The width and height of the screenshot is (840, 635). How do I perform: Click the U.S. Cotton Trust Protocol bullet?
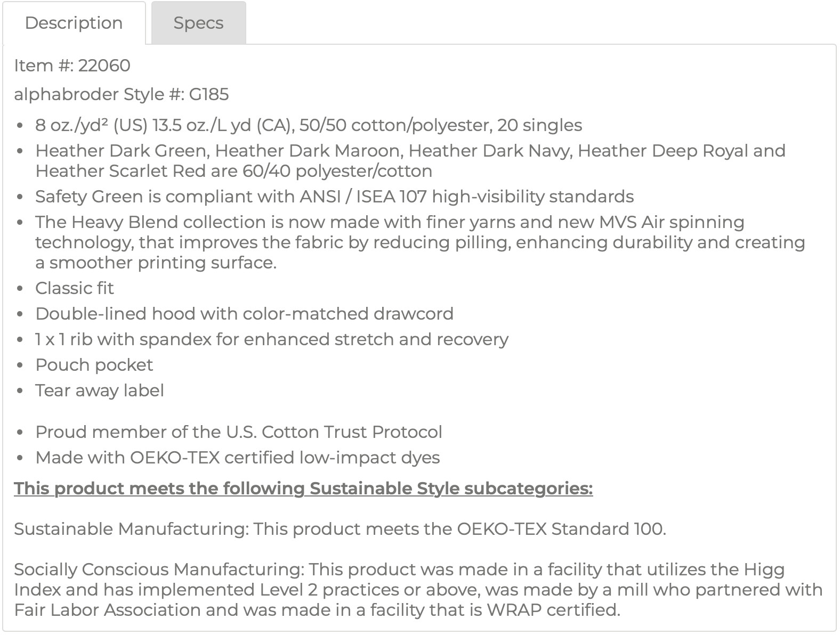pos(238,432)
